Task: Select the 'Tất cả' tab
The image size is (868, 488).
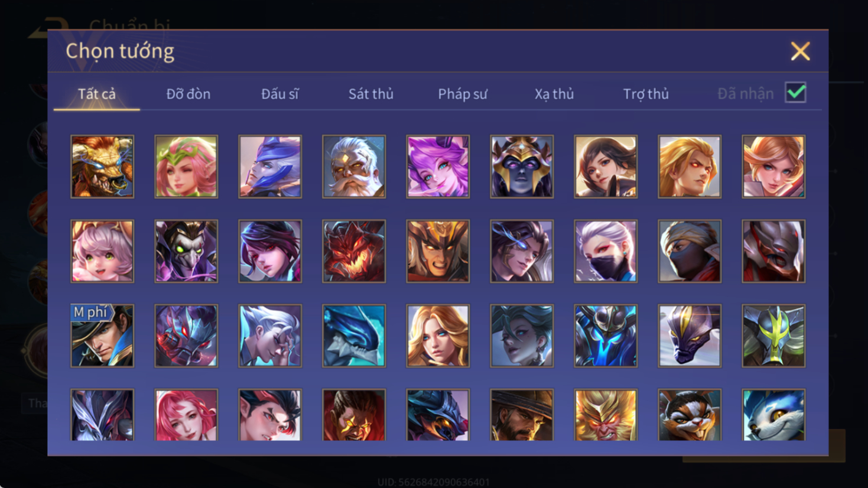Action: point(97,94)
